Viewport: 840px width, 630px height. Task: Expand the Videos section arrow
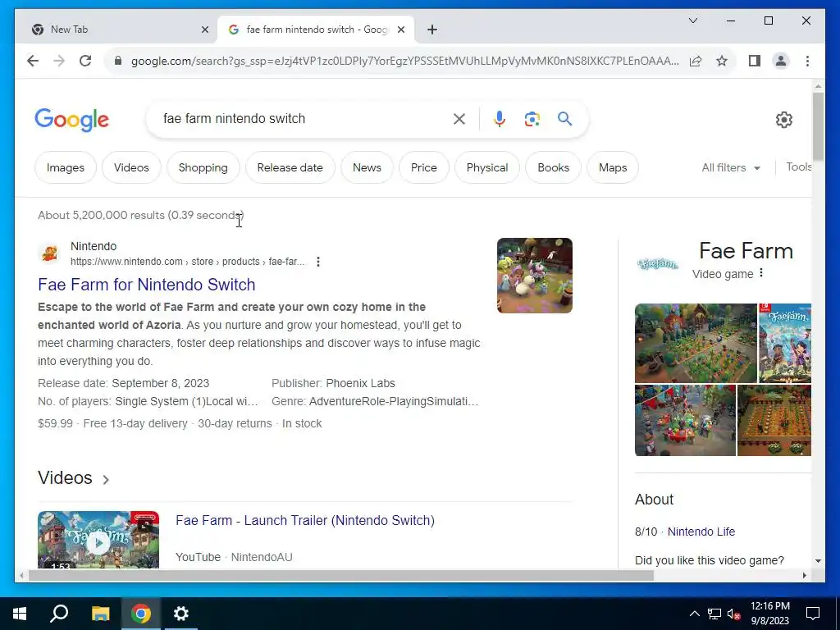[106, 479]
